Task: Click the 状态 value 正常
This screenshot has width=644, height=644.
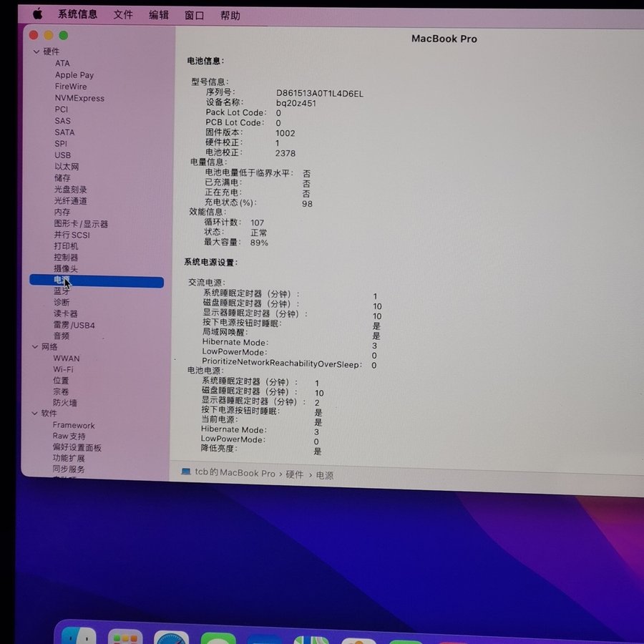Action: pos(259,233)
